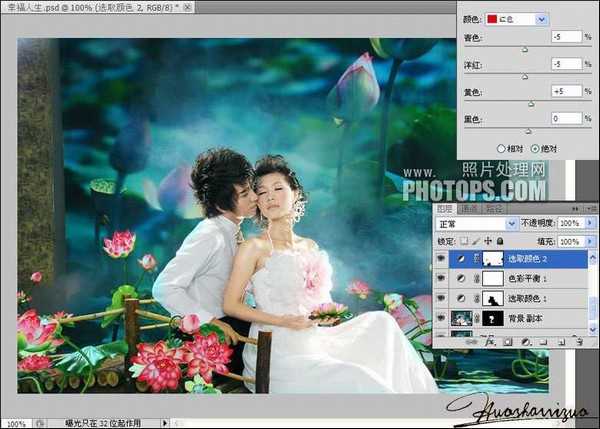This screenshot has height=429, width=600.
Task: Toggle visibility of 色彩平衡 1 layer
Action: click(441, 278)
